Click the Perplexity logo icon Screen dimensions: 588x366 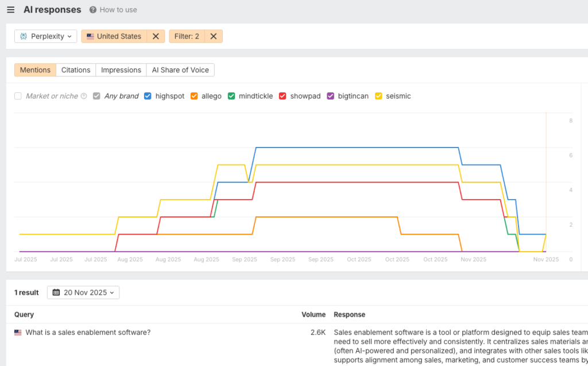click(x=24, y=36)
